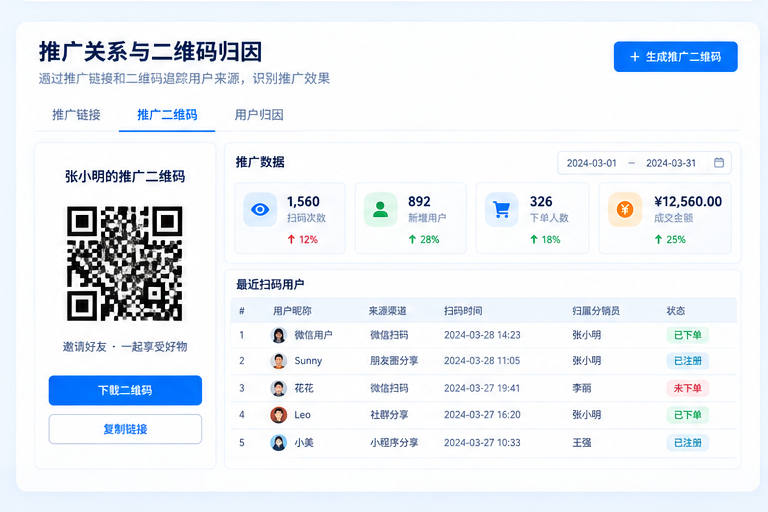768x512 pixels.
Task: Click the 归属分销员 column header
Action: (596, 311)
